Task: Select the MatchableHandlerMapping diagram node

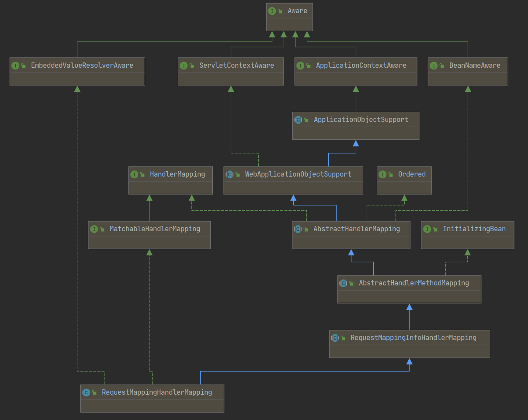Action: click(149, 235)
